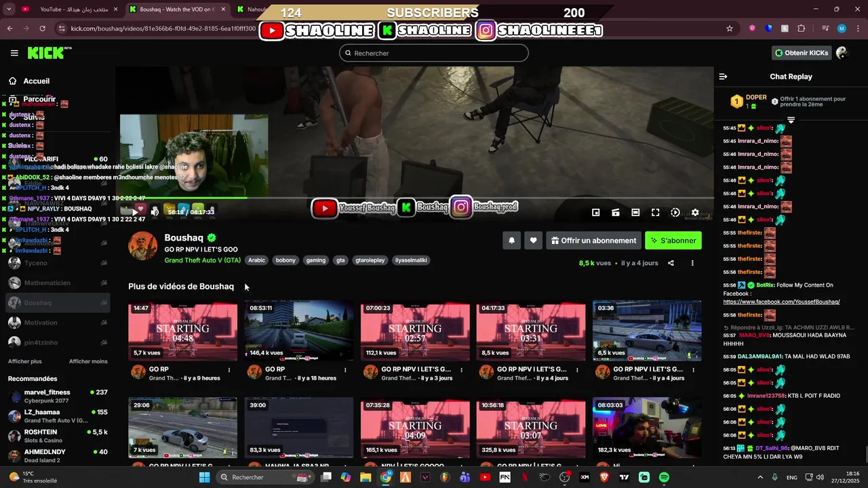Open the user profile avatar menu

click(x=842, y=53)
